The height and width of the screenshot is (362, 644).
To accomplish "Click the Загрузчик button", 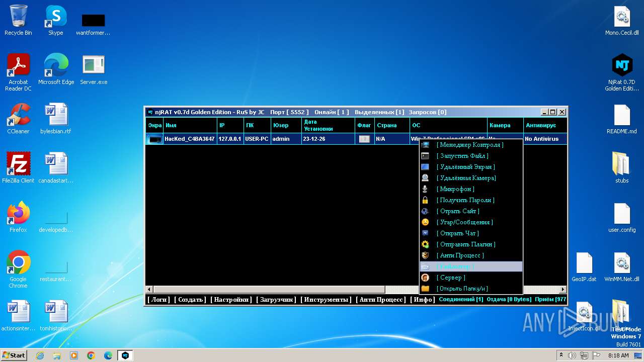I will 276,300.
